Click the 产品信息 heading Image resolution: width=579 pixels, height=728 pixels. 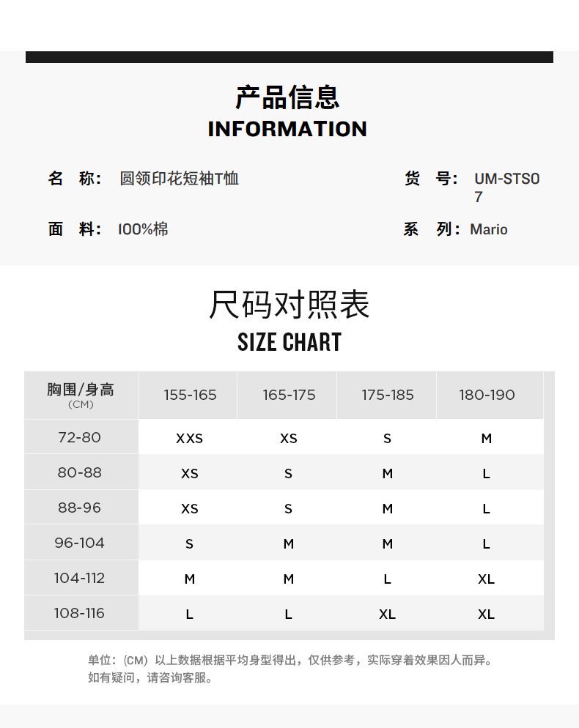click(288, 97)
